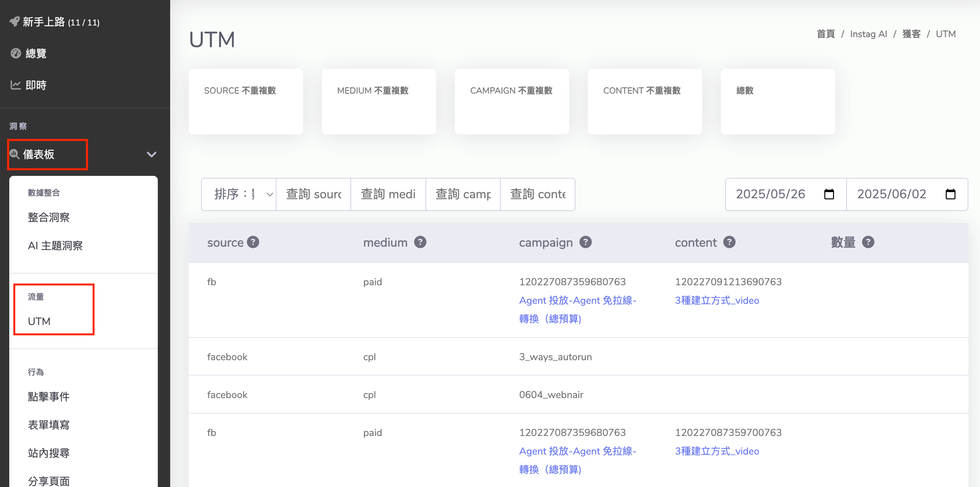Click the 查詢 source search field
Screen dimensions: 980x487
313,194
